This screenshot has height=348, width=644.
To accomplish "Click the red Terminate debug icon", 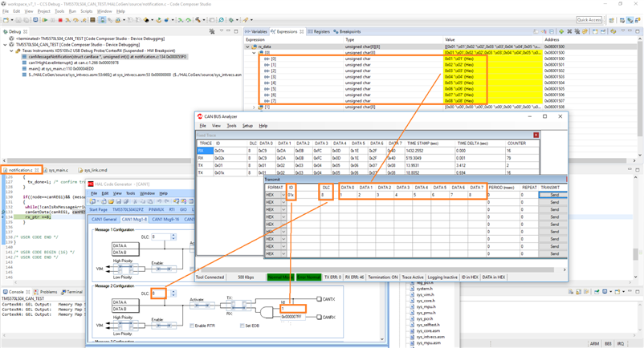I will click(60, 20).
